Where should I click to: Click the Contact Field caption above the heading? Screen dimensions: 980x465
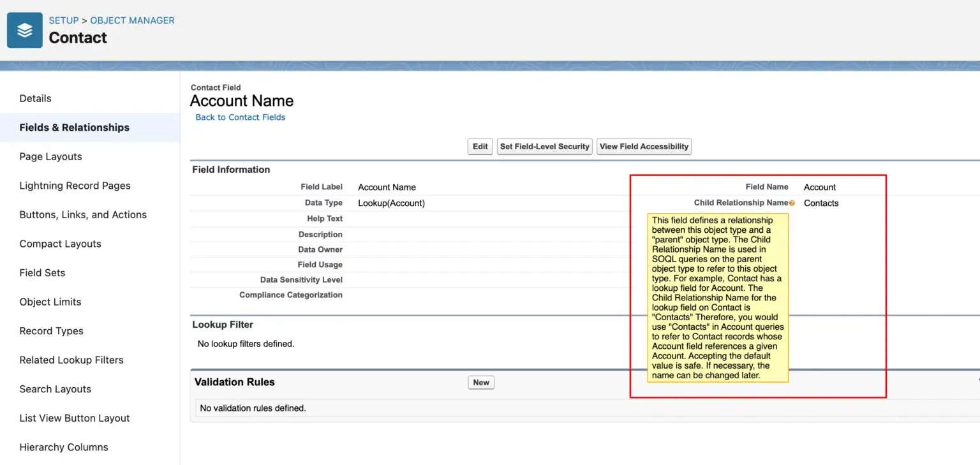[216, 87]
